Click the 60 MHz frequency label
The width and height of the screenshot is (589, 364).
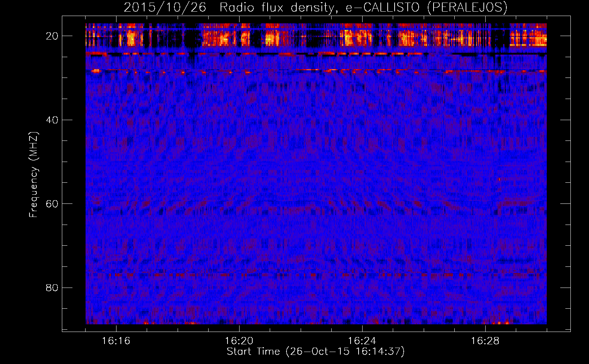pyautogui.click(x=52, y=204)
